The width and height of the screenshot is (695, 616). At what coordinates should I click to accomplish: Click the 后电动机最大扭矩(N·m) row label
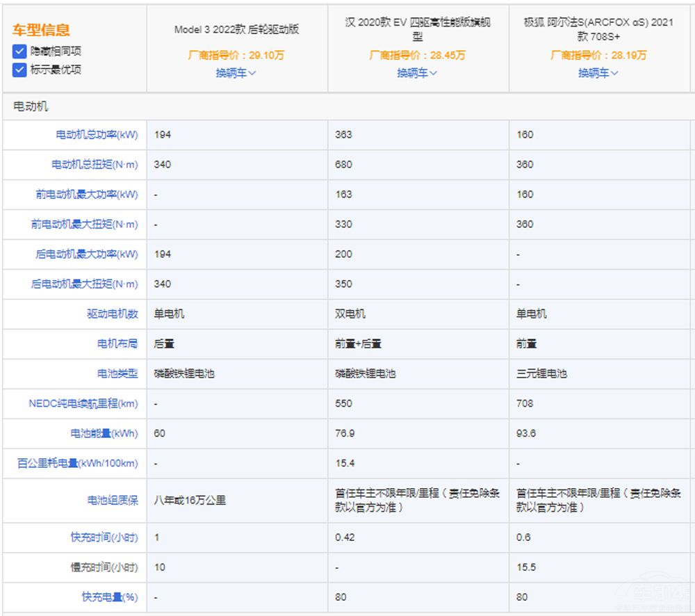(x=85, y=284)
